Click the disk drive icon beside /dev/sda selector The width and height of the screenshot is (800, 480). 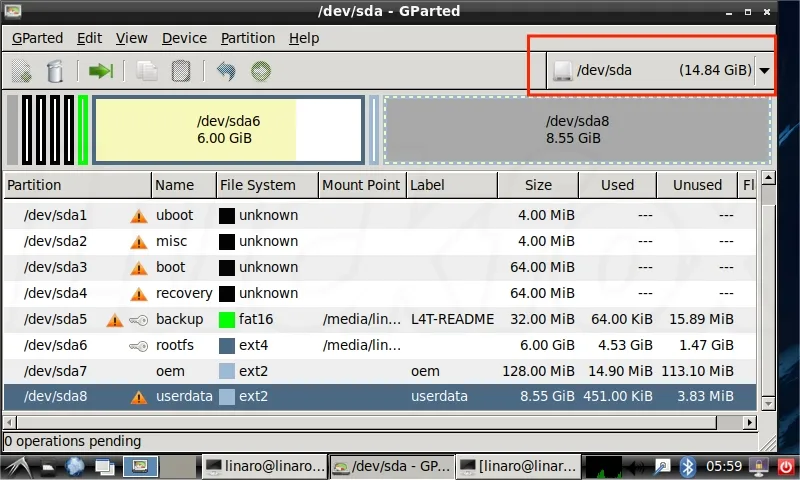pyautogui.click(x=562, y=70)
